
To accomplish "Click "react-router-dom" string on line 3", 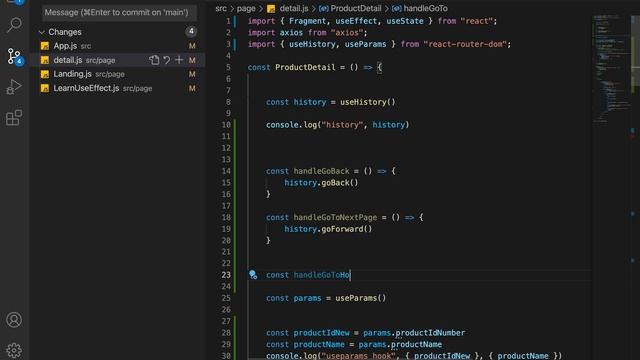I will click(x=465, y=44).
